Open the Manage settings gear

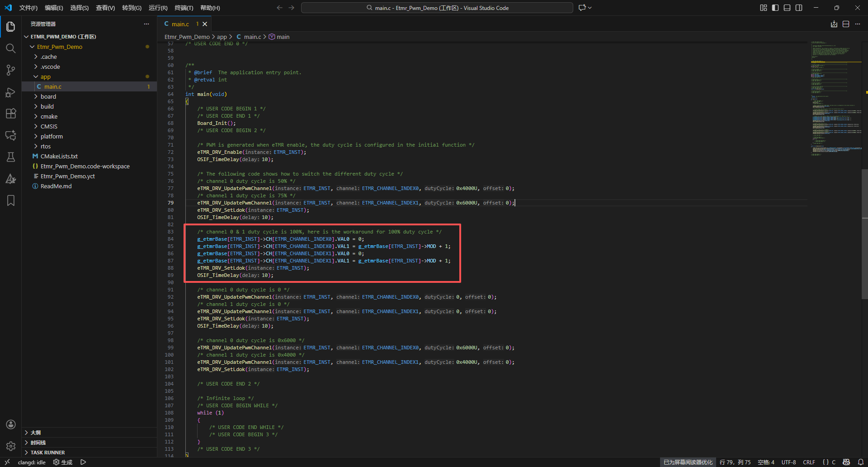point(10,446)
